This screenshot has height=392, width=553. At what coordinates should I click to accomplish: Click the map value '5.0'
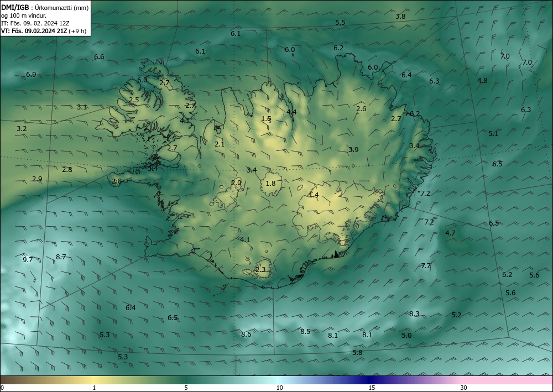click(x=406, y=336)
